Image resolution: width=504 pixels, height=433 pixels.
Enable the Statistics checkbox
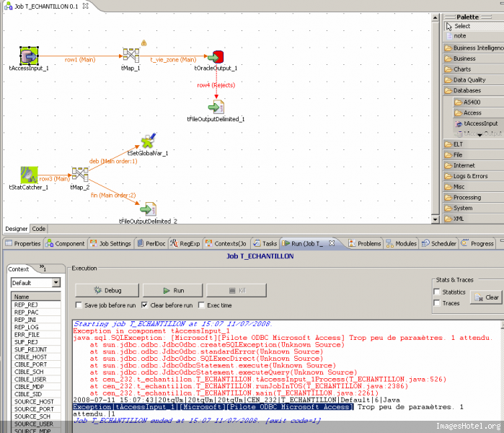point(437,292)
